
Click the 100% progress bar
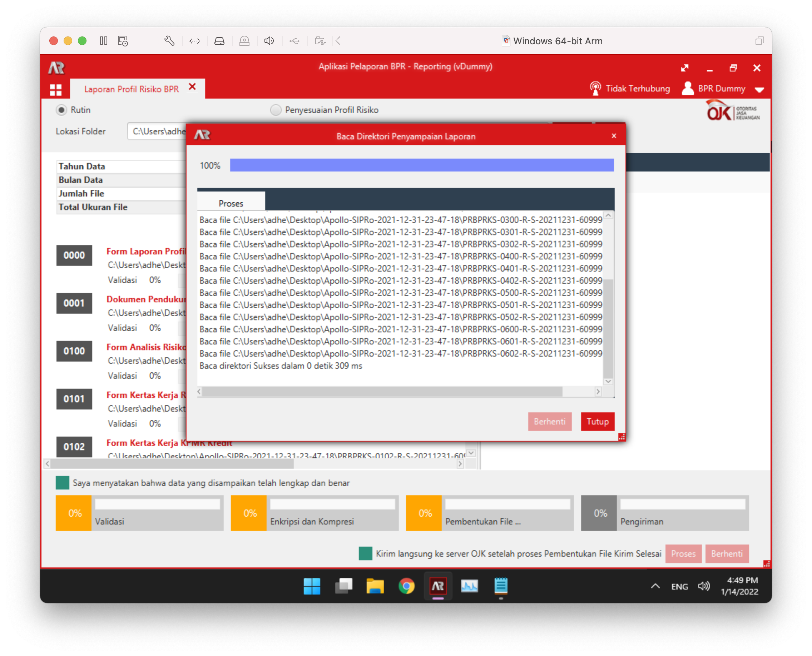click(422, 165)
